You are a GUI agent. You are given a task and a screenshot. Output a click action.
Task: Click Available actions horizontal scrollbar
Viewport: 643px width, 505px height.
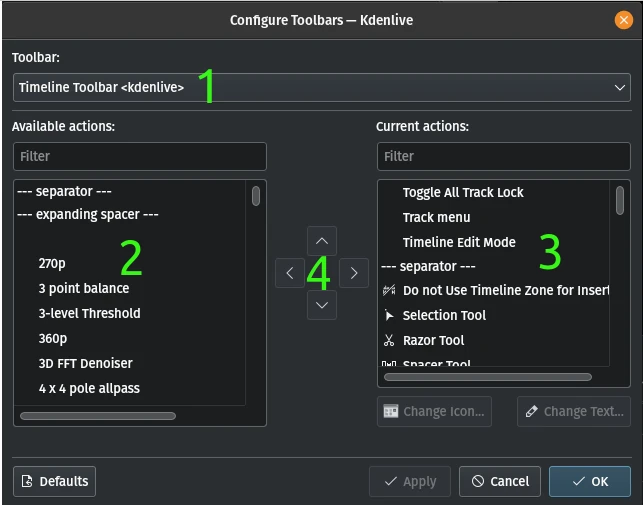click(98, 416)
